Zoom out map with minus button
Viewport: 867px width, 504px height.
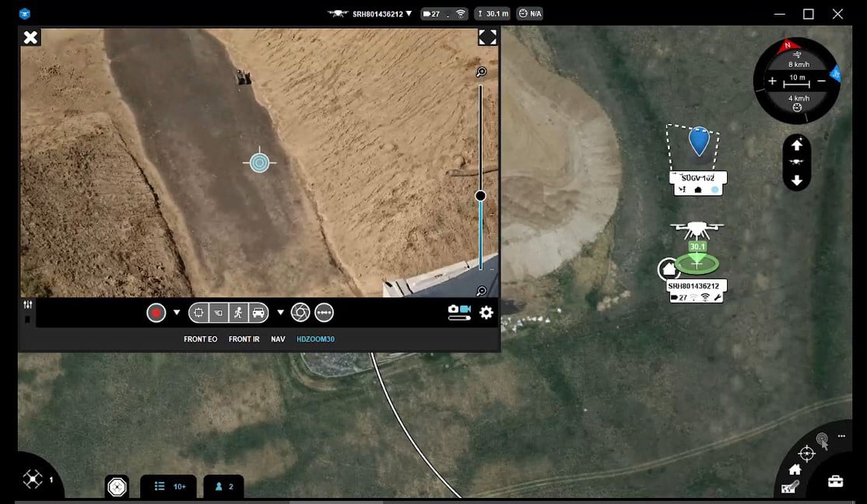pos(821,81)
